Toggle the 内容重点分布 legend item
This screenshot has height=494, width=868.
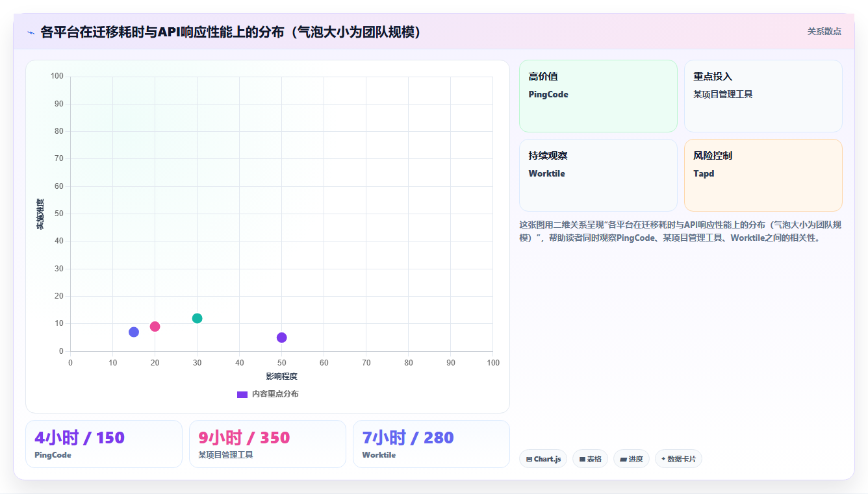pos(268,394)
